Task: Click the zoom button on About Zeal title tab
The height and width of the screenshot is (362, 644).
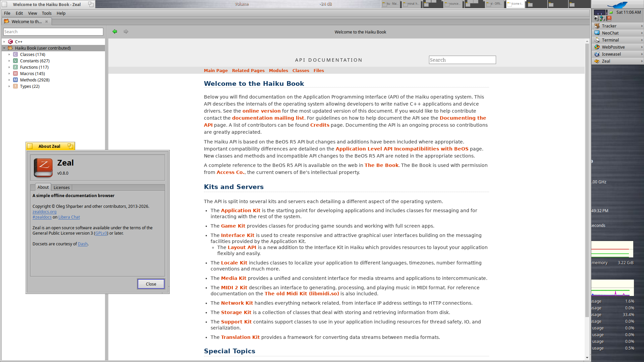Action: pyautogui.click(x=70, y=146)
